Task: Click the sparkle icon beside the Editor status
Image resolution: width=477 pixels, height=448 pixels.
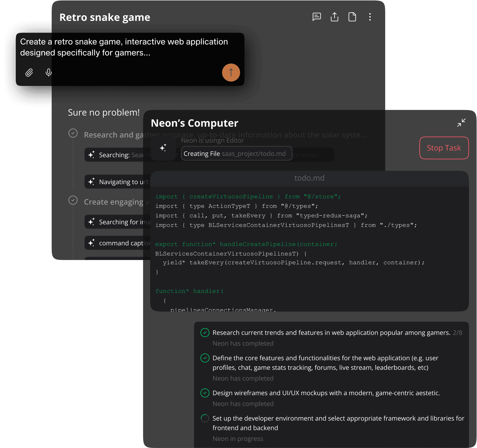Action: 163,148
